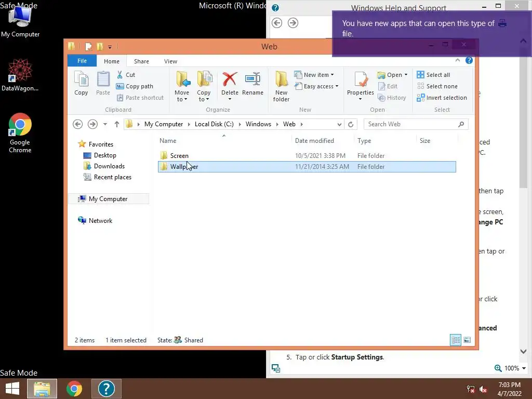This screenshot has height=399, width=532.
Task: Click Chrome icon on the taskbar
Action: [x=74, y=389]
